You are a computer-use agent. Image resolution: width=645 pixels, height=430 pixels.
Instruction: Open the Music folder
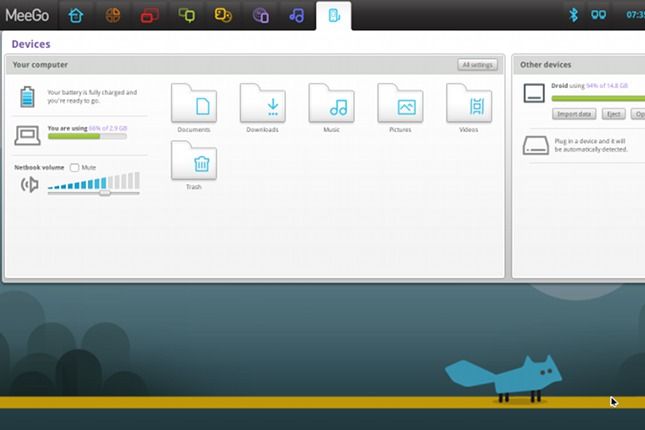331,105
